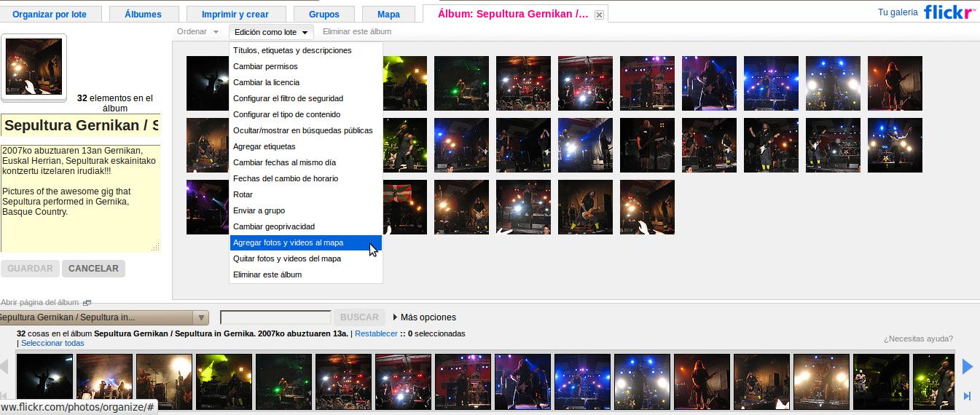Click the grey scroll-left arrow in filmstrip
This screenshot has height=415, width=980.
(4, 367)
